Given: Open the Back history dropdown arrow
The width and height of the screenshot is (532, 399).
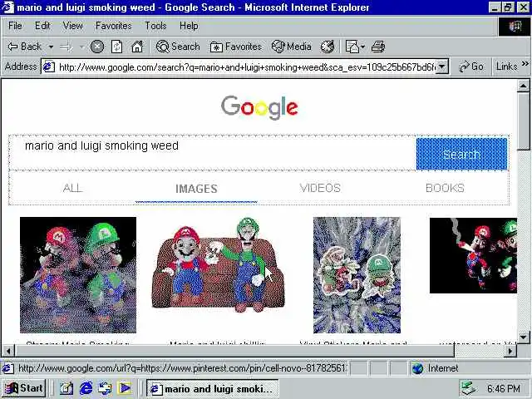Looking at the screenshot, I should [x=51, y=47].
